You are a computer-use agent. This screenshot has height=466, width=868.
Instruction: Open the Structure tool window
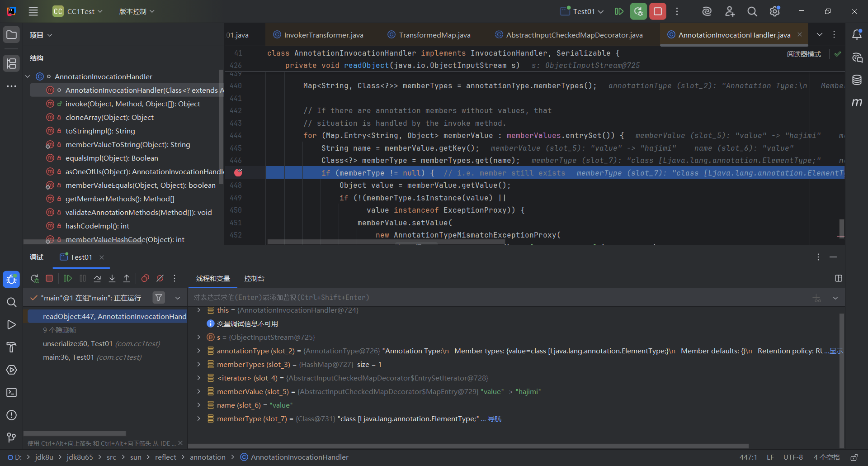pyautogui.click(x=12, y=63)
